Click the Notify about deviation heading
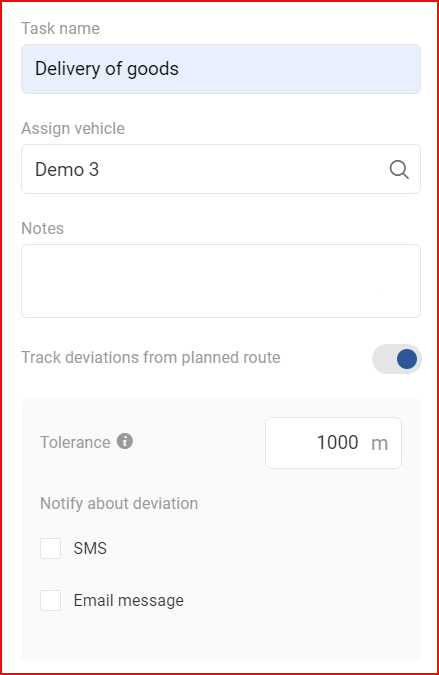Screen dimensions: 439x675 coord(119,503)
